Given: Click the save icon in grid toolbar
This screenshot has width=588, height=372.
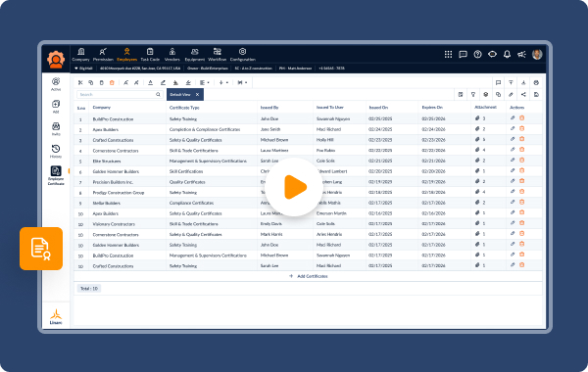Looking at the screenshot, I should [536, 94].
